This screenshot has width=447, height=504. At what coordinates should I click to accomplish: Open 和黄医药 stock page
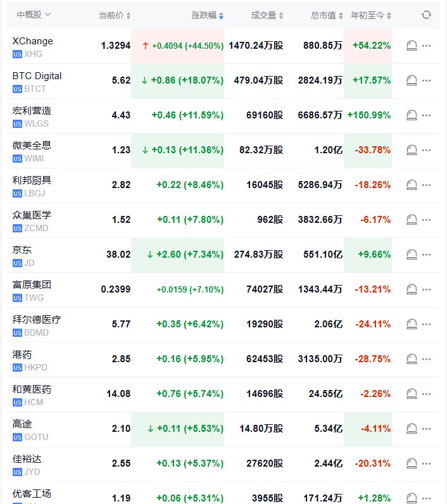32,389
